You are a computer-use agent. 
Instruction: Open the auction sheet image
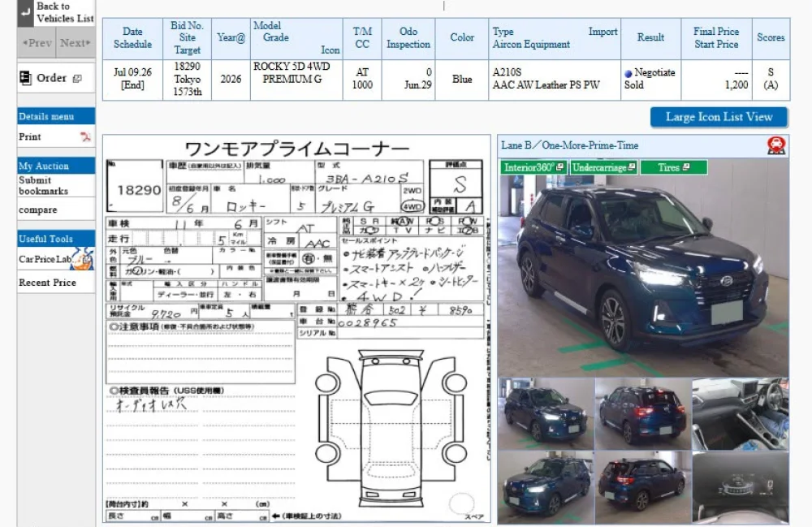[296, 329]
